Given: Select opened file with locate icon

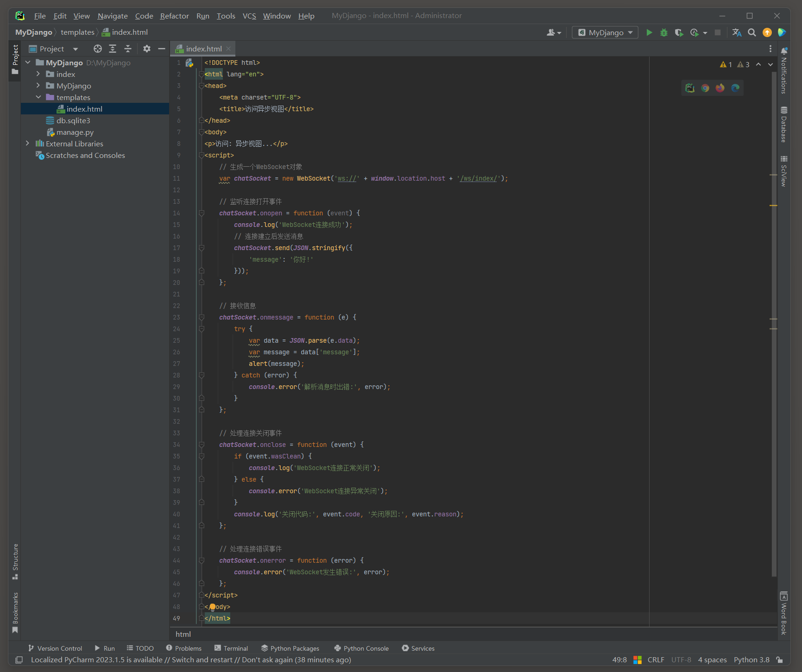Looking at the screenshot, I should pos(97,49).
